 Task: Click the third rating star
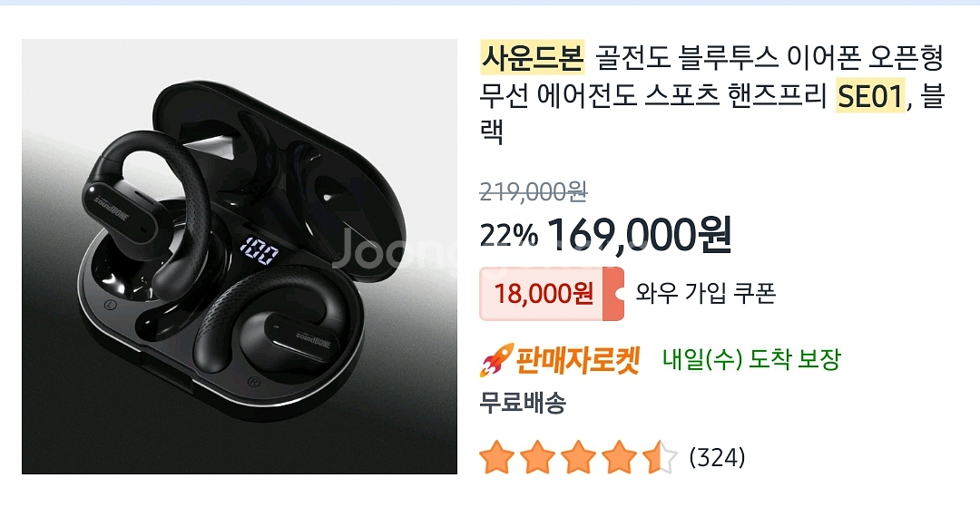pyautogui.click(x=578, y=457)
